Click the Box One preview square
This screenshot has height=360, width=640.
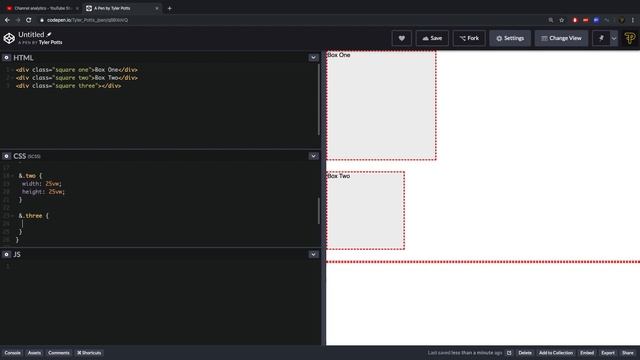coord(381,105)
